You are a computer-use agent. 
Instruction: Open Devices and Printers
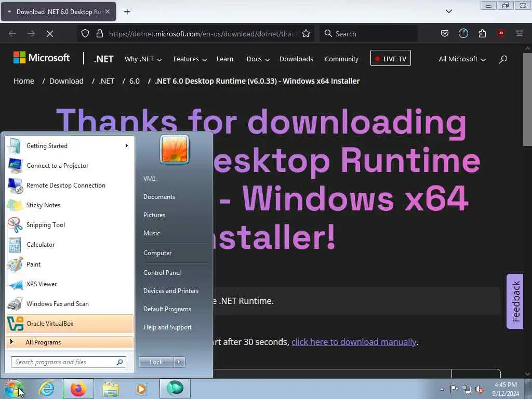click(x=170, y=291)
